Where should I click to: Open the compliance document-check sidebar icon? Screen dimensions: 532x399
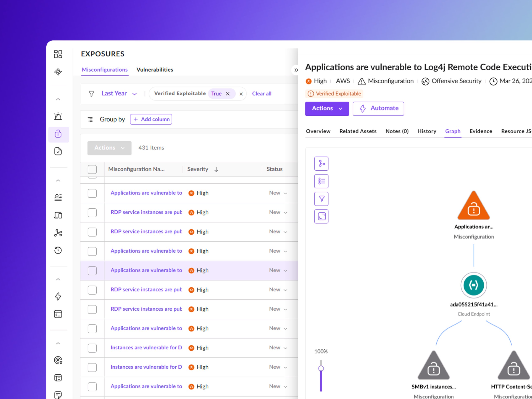tap(58, 151)
